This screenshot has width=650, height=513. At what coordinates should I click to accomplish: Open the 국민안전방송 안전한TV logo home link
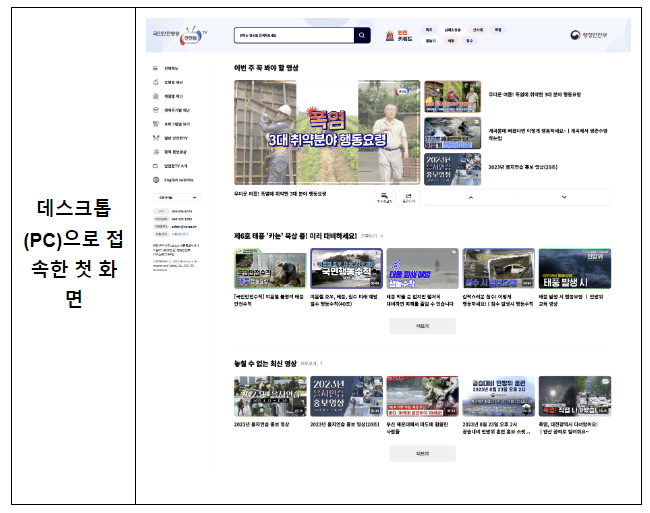[x=179, y=35]
